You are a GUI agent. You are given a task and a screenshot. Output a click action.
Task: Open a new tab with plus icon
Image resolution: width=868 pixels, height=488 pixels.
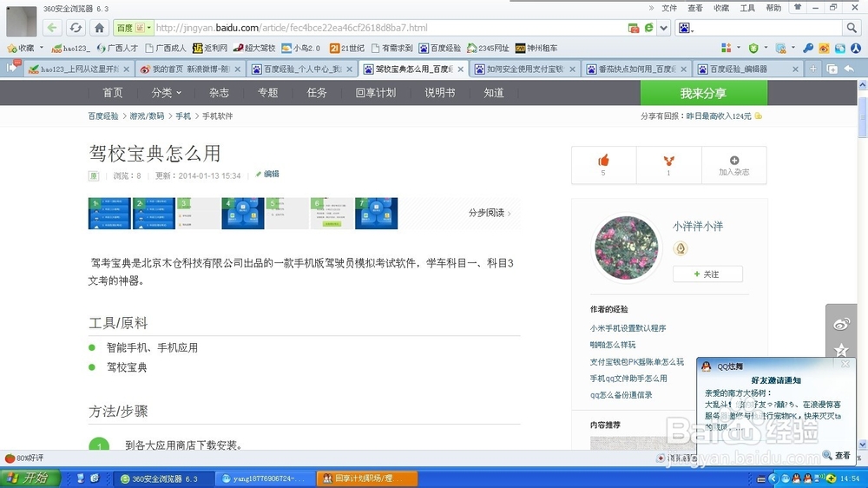pos(812,69)
